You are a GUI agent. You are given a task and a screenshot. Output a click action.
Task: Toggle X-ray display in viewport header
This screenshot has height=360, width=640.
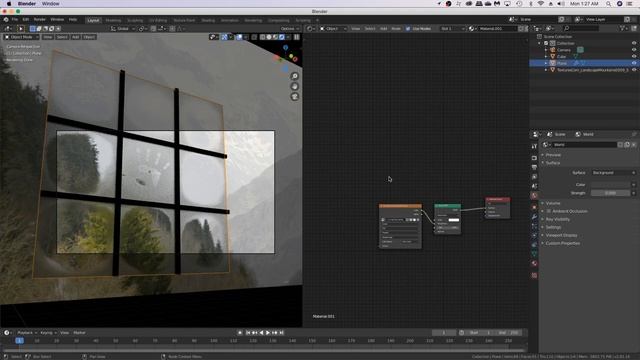point(254,37)
